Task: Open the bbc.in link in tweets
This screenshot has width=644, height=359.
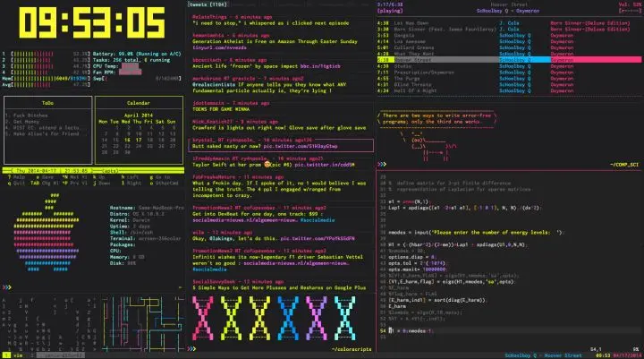Action: click(320, 66)
